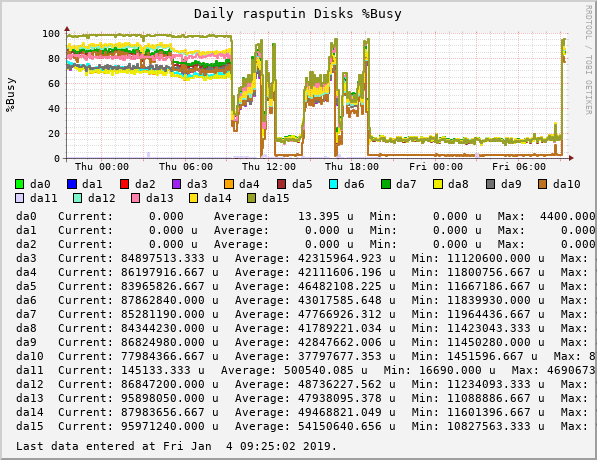Click the y-axis value 20
Viewport: 597px width, 460px height.
(x=54, y=134)
